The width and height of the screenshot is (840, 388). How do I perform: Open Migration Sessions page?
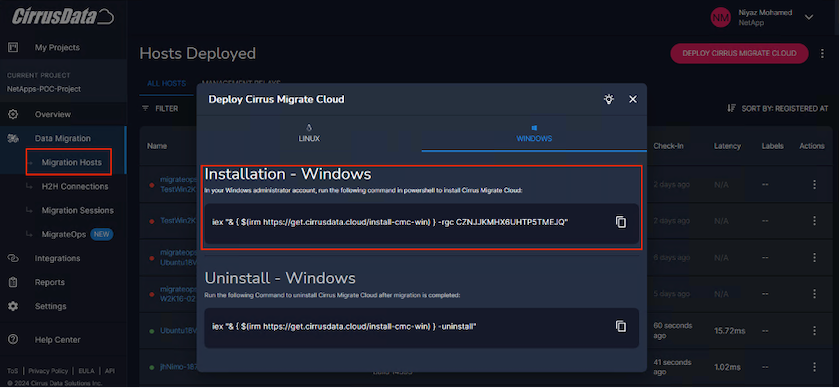pyautogui.click(x=78, y=211)
